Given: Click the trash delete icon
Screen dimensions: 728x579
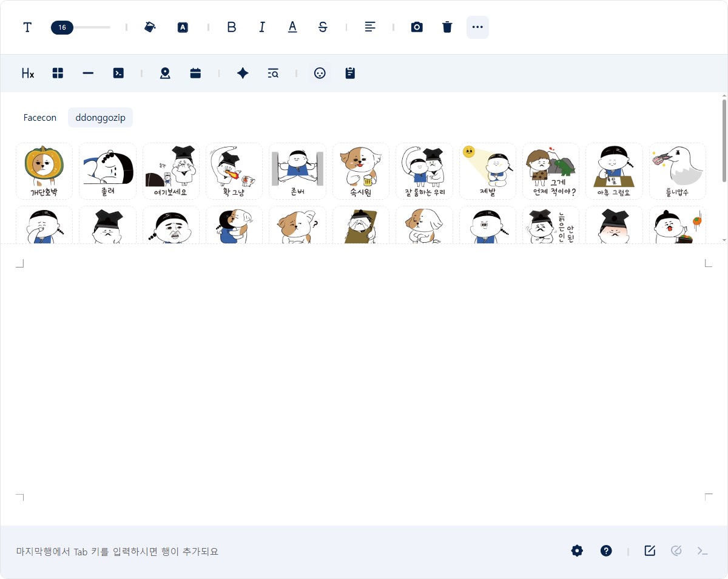Looking at the screenshot, I should point(447,27).
